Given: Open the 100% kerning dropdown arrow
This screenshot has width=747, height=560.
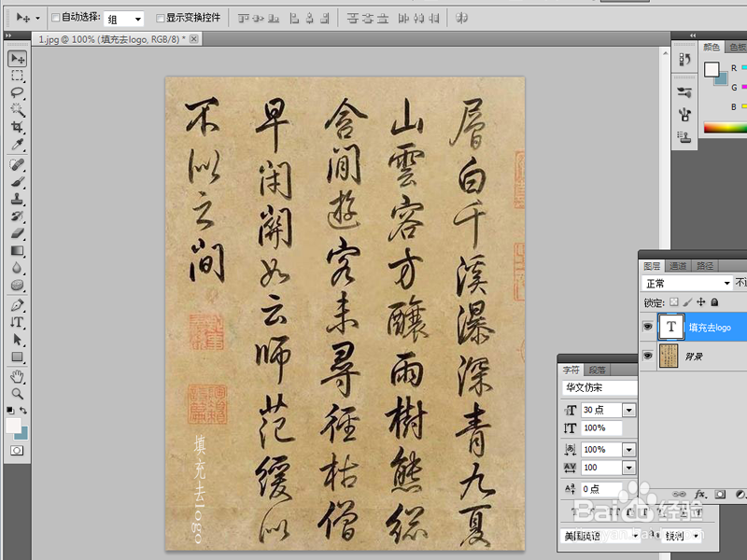Looking at the screenshot, I should pos(628,450).
